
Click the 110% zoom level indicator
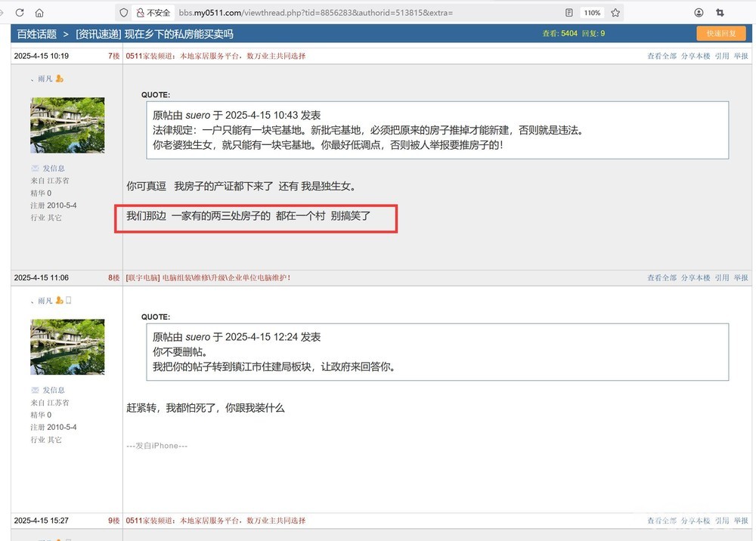(x=591, y=13)
